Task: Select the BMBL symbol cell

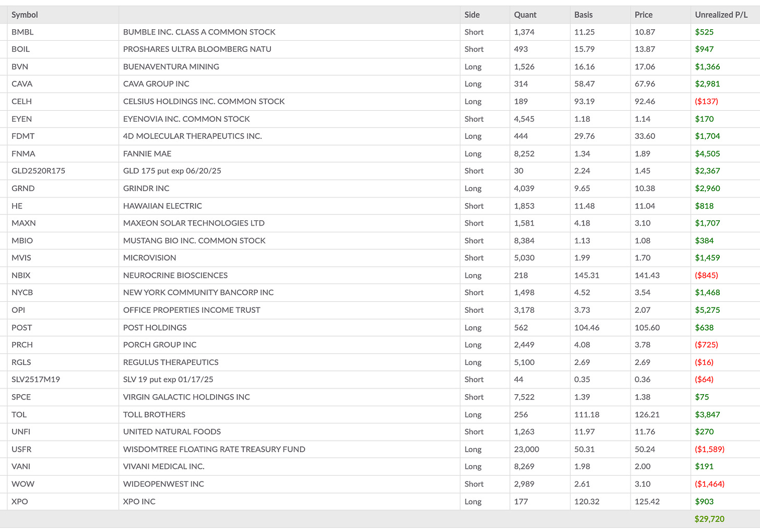Action: click(22, 32)
